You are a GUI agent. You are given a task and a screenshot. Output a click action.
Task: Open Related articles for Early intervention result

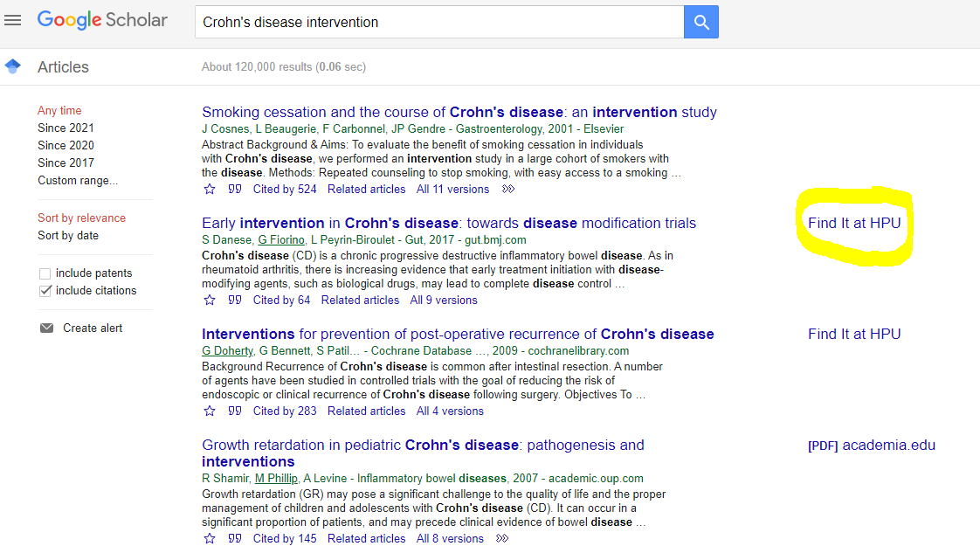click(x=360, y=300)
